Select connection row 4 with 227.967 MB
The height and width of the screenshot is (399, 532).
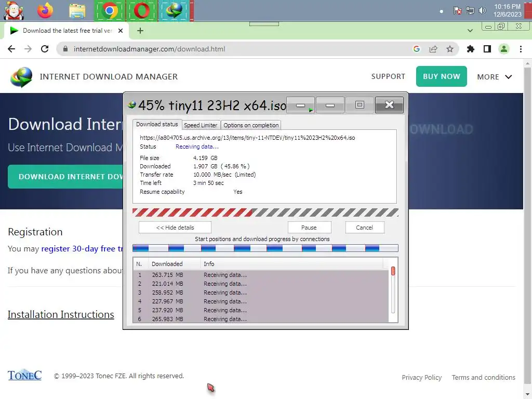(261, 301)
